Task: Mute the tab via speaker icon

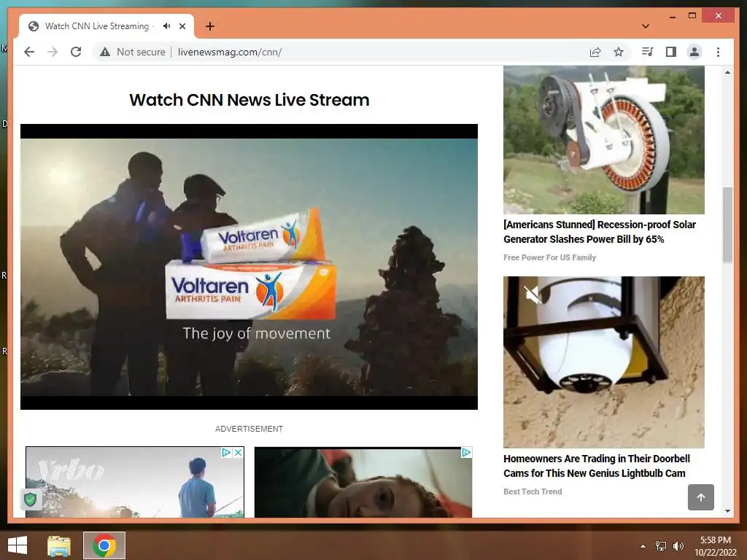Action: [x=166, y=26]
